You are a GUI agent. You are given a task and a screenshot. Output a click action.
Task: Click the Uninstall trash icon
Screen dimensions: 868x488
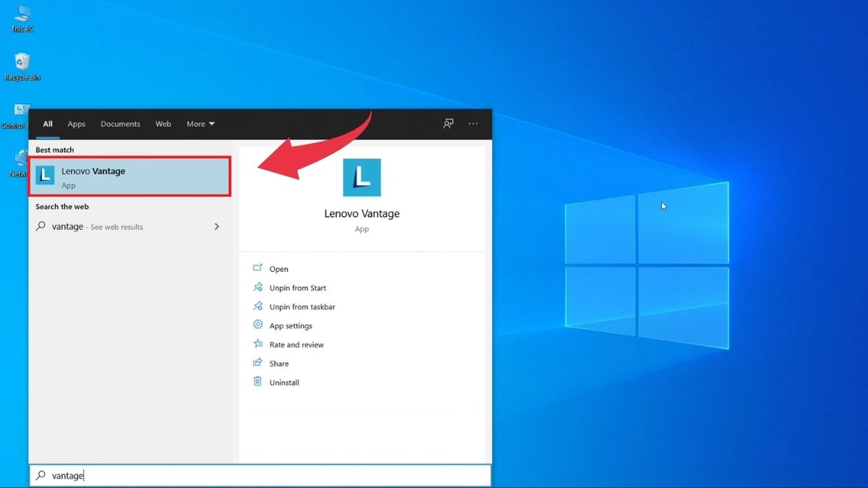click(258, 382)
